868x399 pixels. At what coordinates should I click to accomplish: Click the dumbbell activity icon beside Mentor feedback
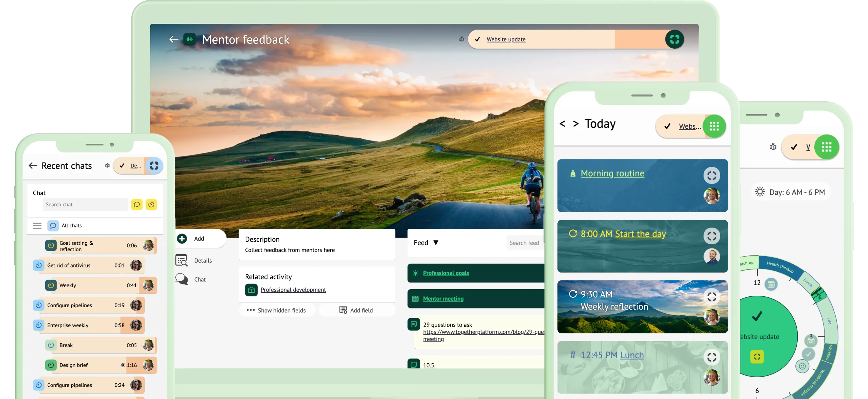[x=190, y=39]
